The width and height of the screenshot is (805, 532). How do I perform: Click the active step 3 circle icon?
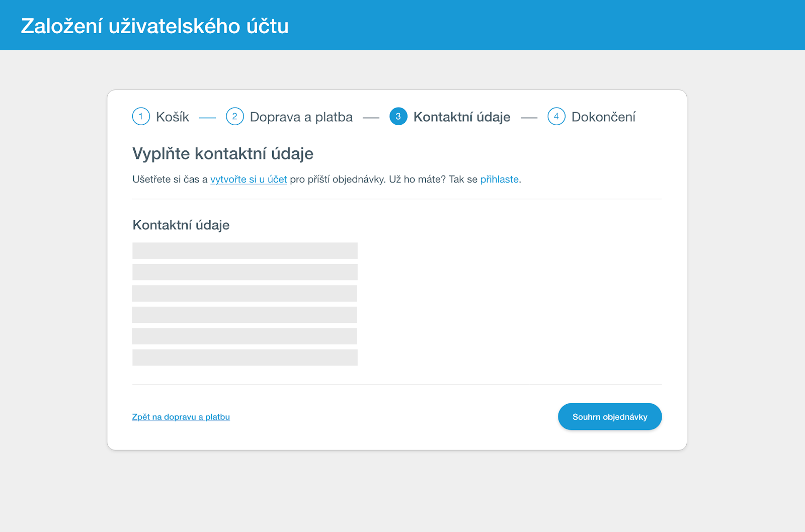coord(398,116)
